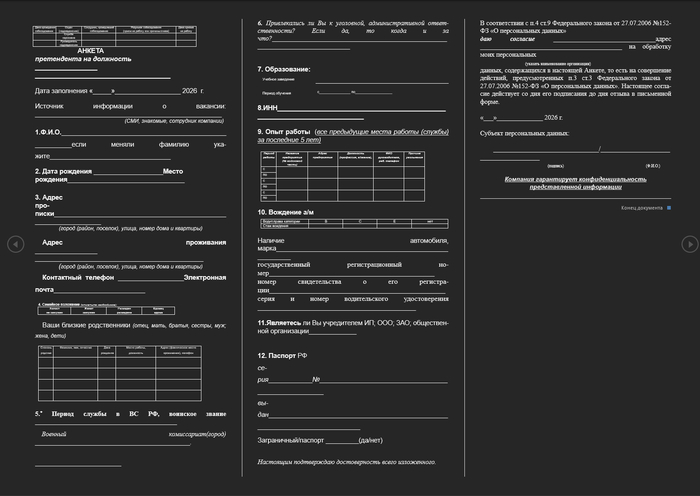Select the 7. Образование heading
700x496 pixels.
point(283,69)
